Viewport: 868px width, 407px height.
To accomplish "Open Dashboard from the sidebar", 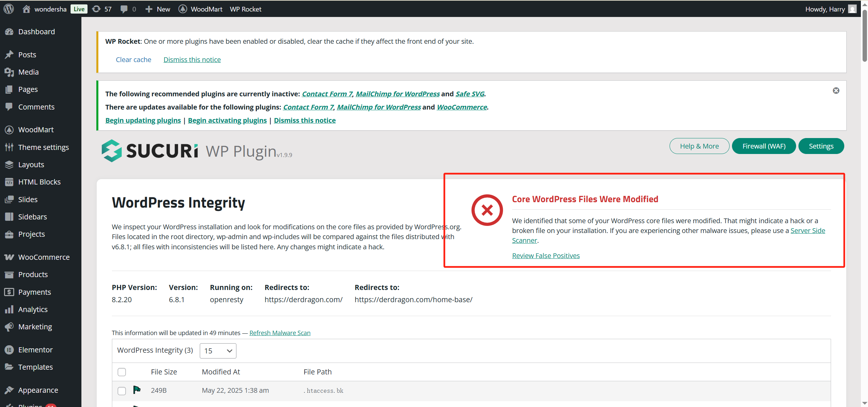I will tap(36, 32).
